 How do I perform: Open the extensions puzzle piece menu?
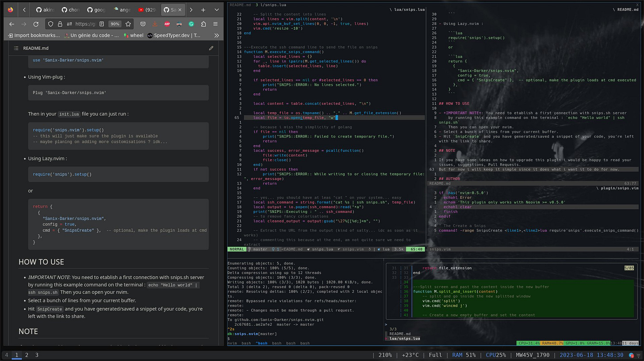(203, 24)
